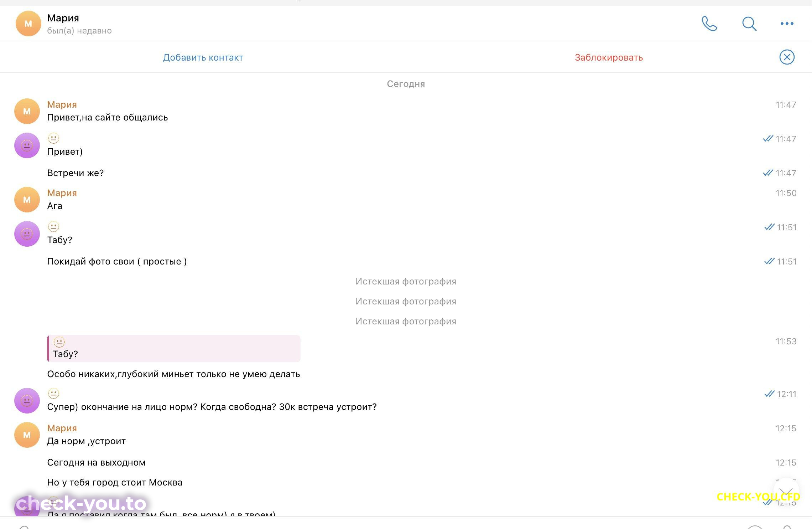This screenshot has width=812, height=529.
Task: Click sender name 'Мария' above 'Ага'
Action: [62, 193]
